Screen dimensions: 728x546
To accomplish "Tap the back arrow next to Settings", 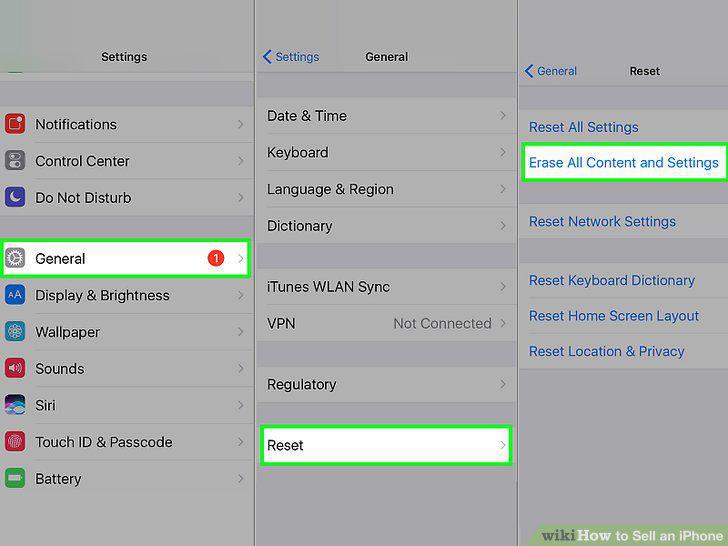I will click(x=267, y=57).
